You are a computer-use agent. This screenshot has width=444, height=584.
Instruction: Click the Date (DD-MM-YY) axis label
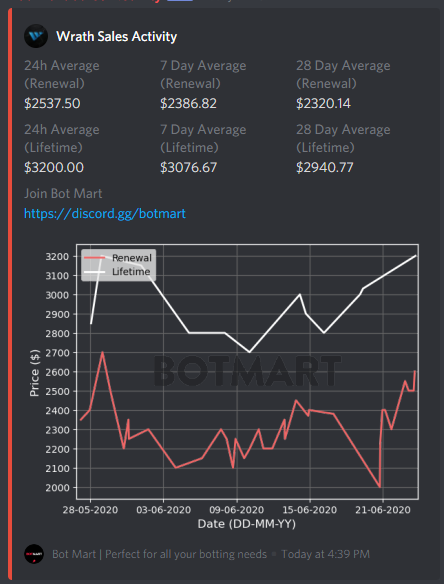coord(247,524)
